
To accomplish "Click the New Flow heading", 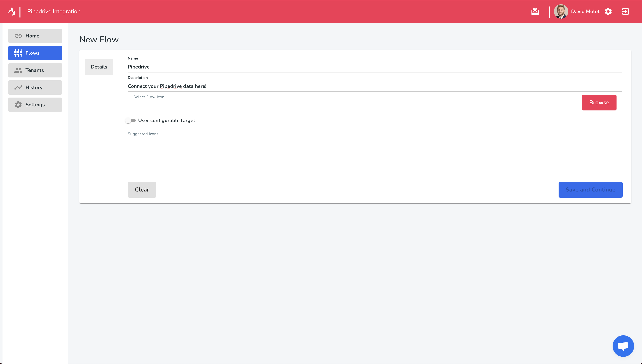I will click(99, 39).
